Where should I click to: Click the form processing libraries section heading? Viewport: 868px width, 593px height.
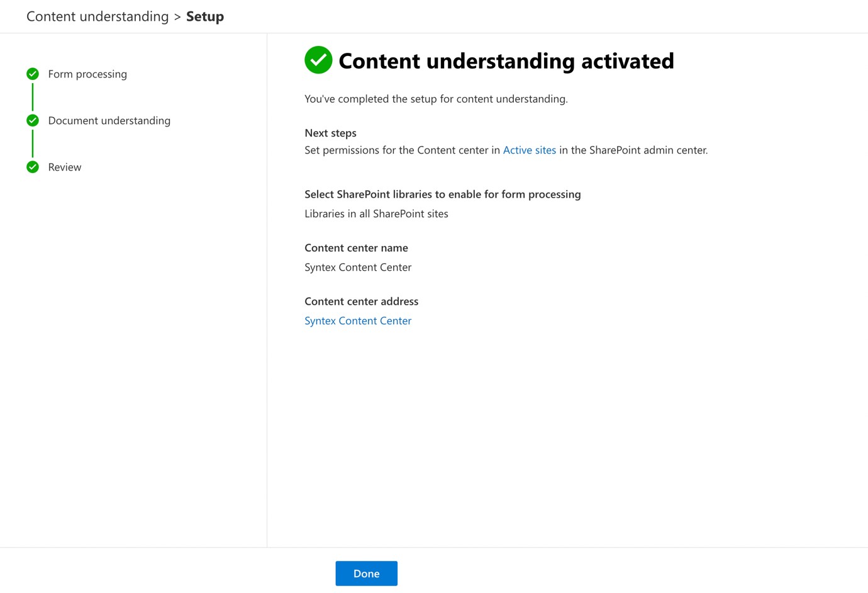[442, 194]
